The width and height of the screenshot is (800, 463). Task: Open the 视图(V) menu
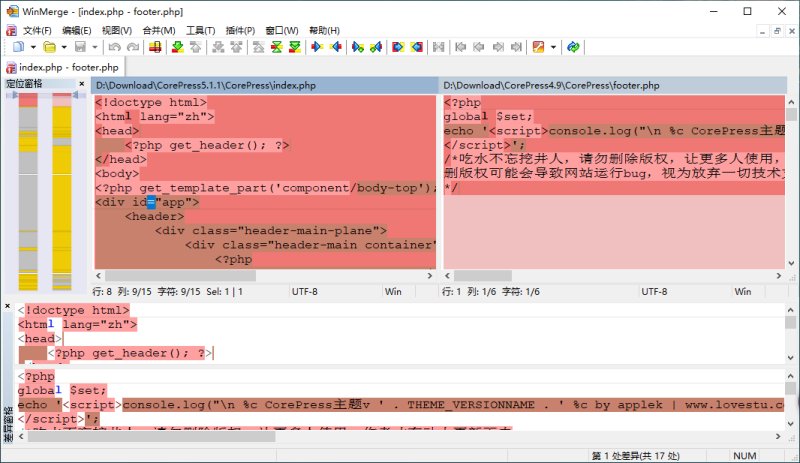(117, 31)
